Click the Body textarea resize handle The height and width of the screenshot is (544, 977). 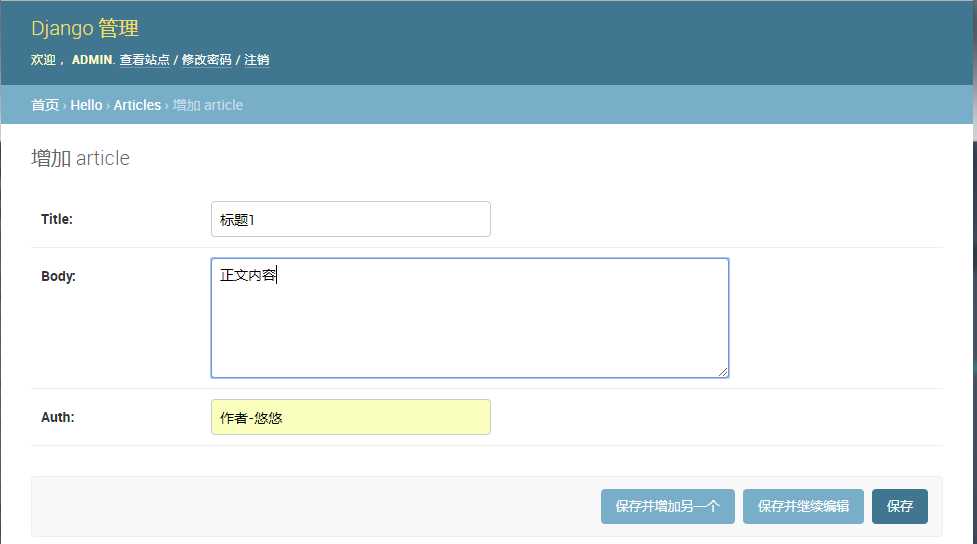pyautogui.click(x=723, y=371)
